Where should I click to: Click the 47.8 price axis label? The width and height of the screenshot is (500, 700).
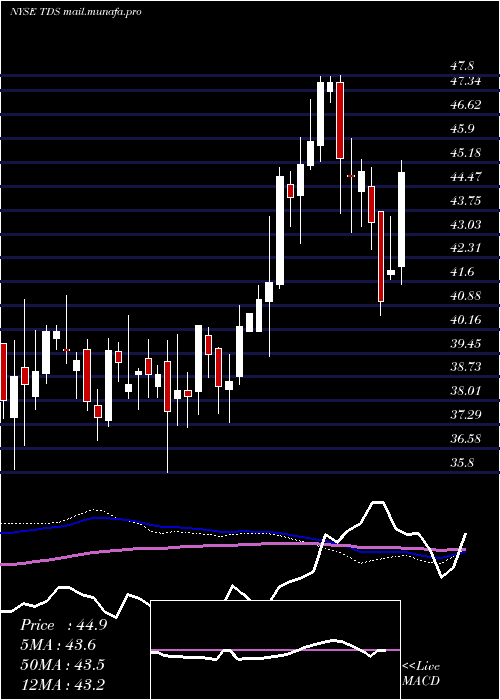point(462,66)
